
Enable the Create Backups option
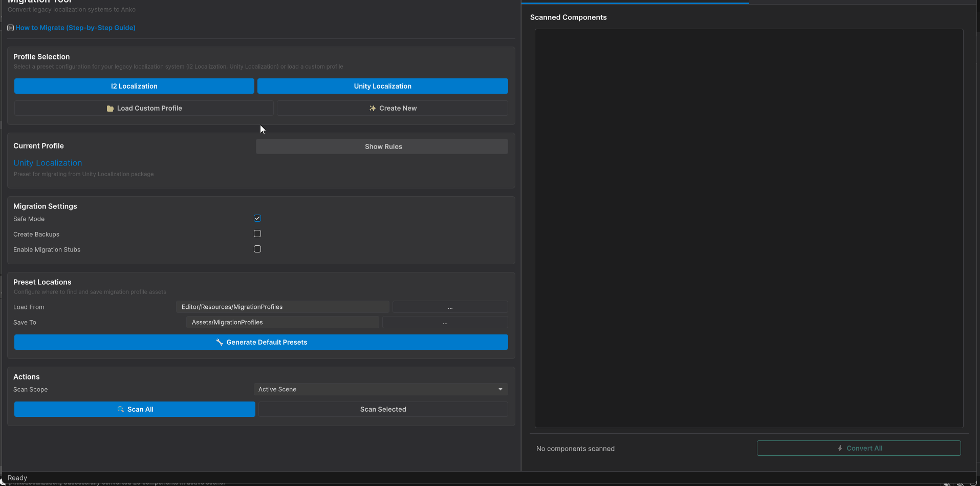pyautogui.click(x=257, y=234)
